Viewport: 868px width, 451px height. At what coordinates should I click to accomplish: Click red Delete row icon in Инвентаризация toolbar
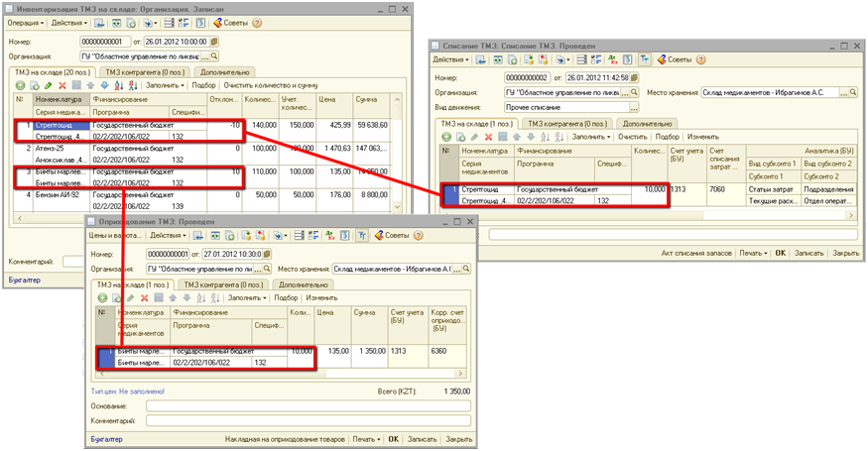tap(62, 85)
